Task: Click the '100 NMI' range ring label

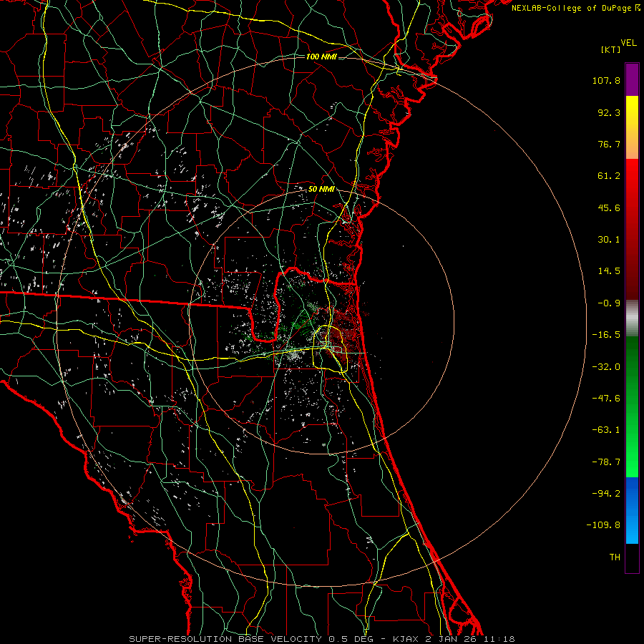Action: [x=321, y=57]
